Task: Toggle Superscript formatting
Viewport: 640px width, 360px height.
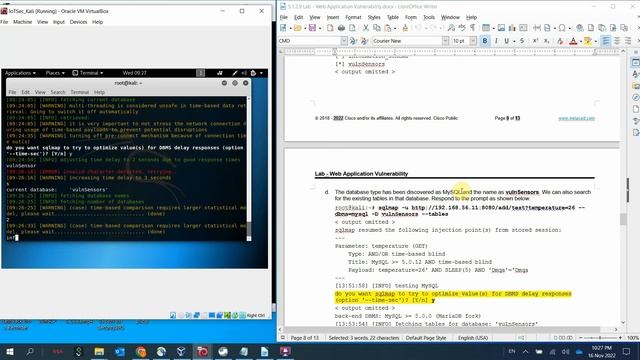Action: 535,41
